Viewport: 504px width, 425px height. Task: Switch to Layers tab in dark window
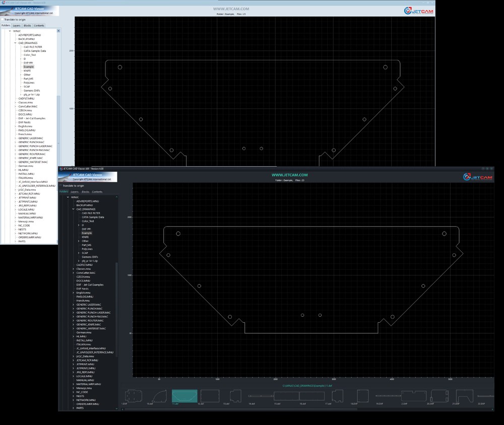75,192
